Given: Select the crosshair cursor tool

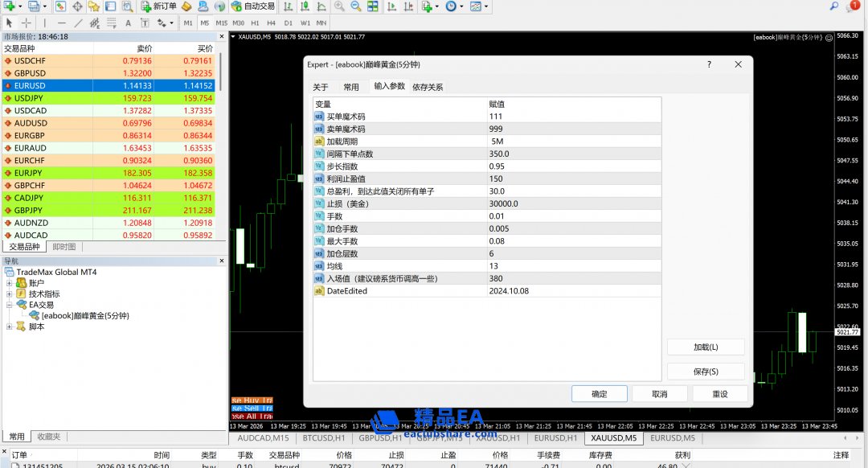Looking at the screenshot, I should click(27, 23).
